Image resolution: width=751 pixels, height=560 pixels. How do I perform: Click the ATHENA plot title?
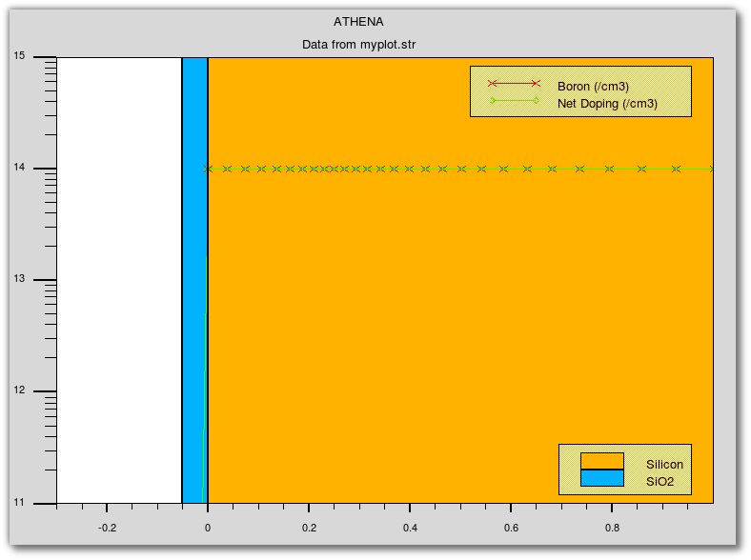[x=358, y=22]
